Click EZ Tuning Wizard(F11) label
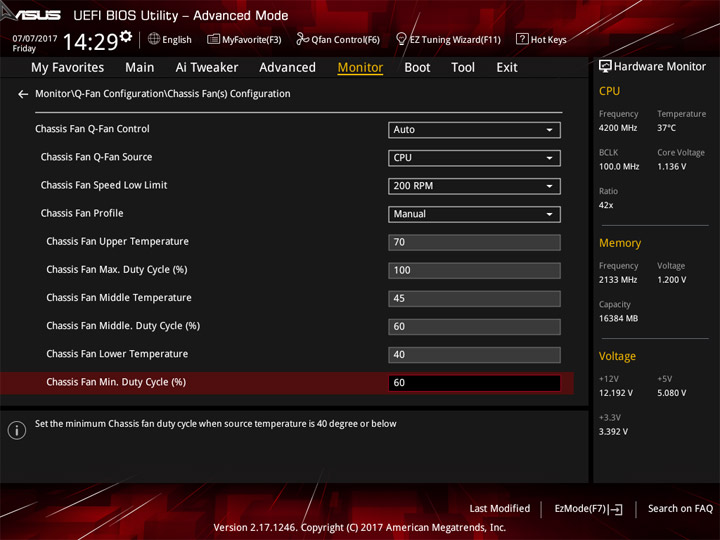The height and width of the screenshot is (540, 720). (x=455, y=40)
